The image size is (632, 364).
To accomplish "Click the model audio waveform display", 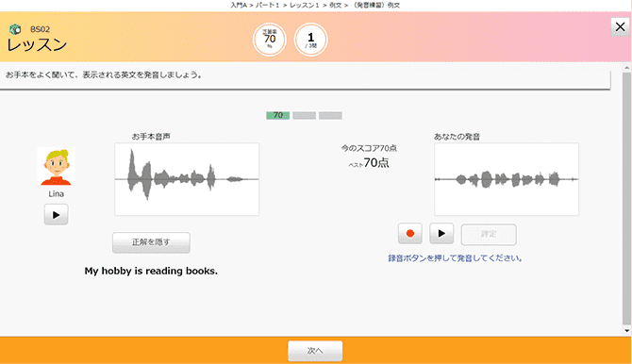I will (187, 179).
